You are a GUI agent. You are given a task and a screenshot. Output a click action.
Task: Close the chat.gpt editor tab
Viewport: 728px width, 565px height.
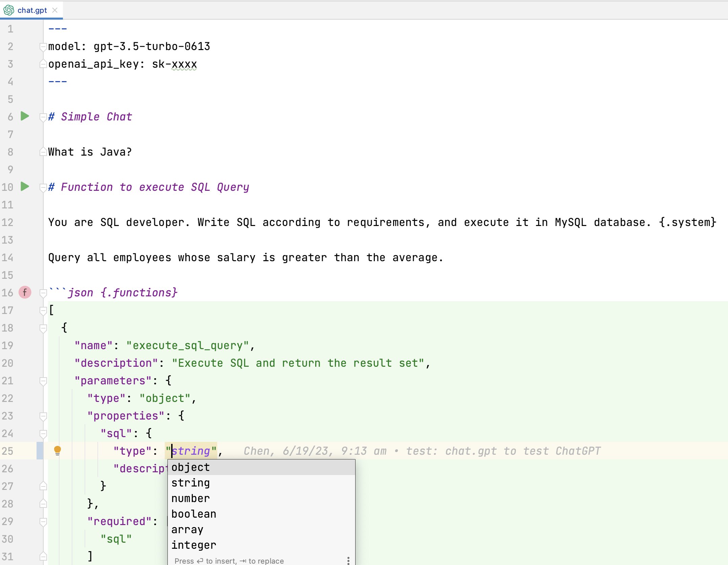point(55,10)
